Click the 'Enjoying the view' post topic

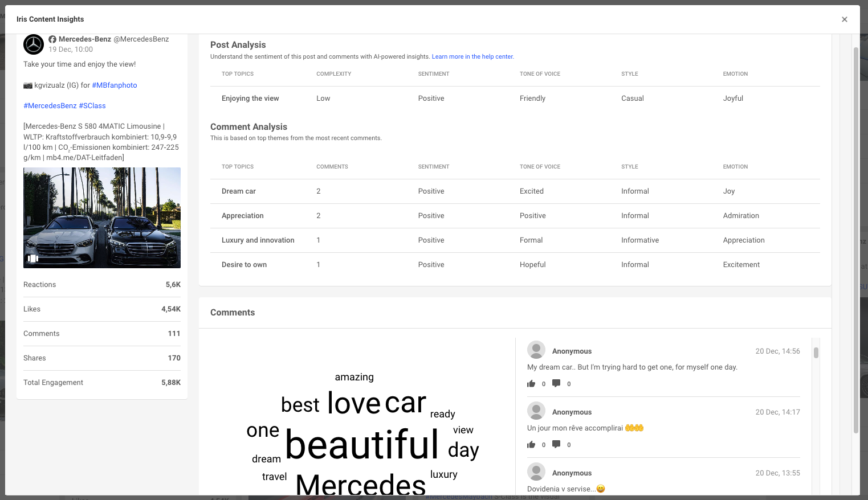coord(250,99)
